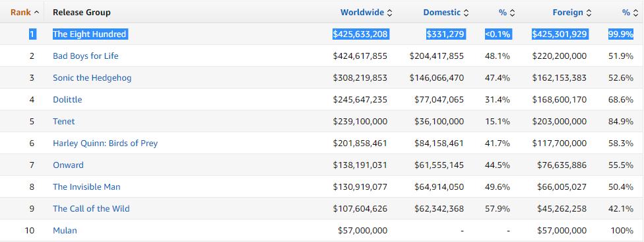Click the Worldwide column sort arrows
The height and width of the screenshot is (242, 644).
click(389, 13)
